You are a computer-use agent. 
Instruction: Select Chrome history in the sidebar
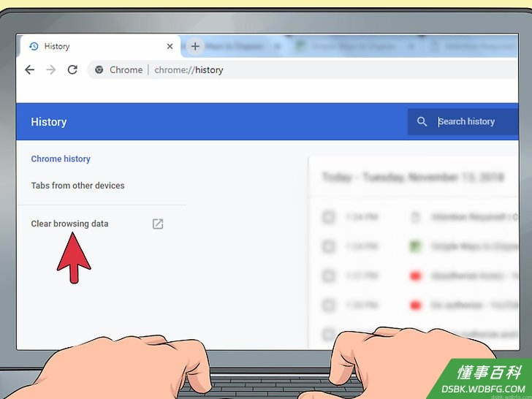pos(61,159)
